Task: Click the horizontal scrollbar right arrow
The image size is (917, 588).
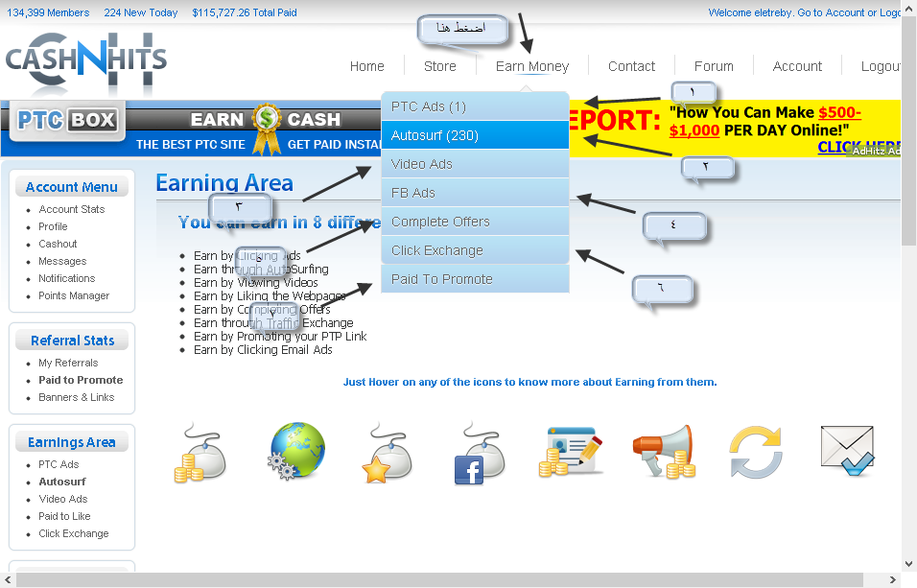Action: (892, 579)
